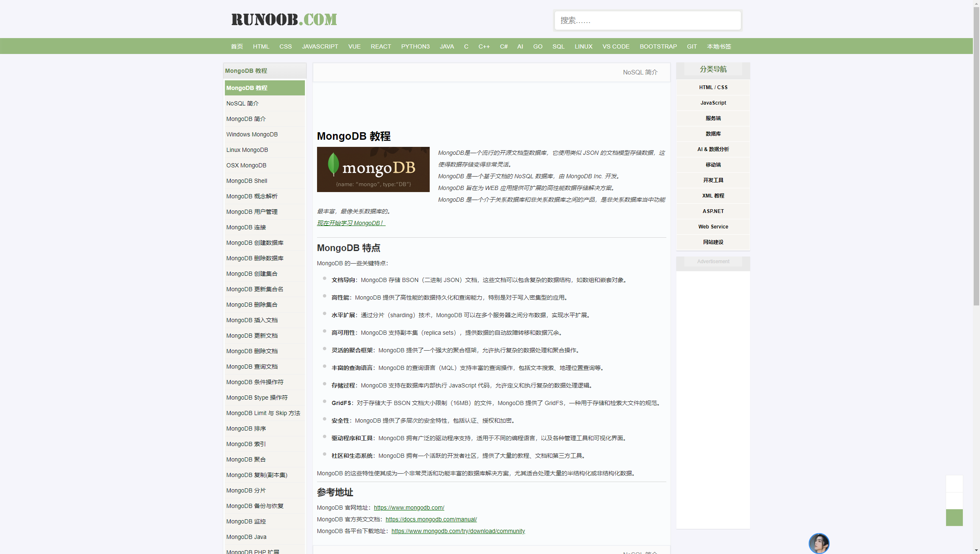
Task: Open Windows MongoDB sidebar link
Action: coord(265,134)
